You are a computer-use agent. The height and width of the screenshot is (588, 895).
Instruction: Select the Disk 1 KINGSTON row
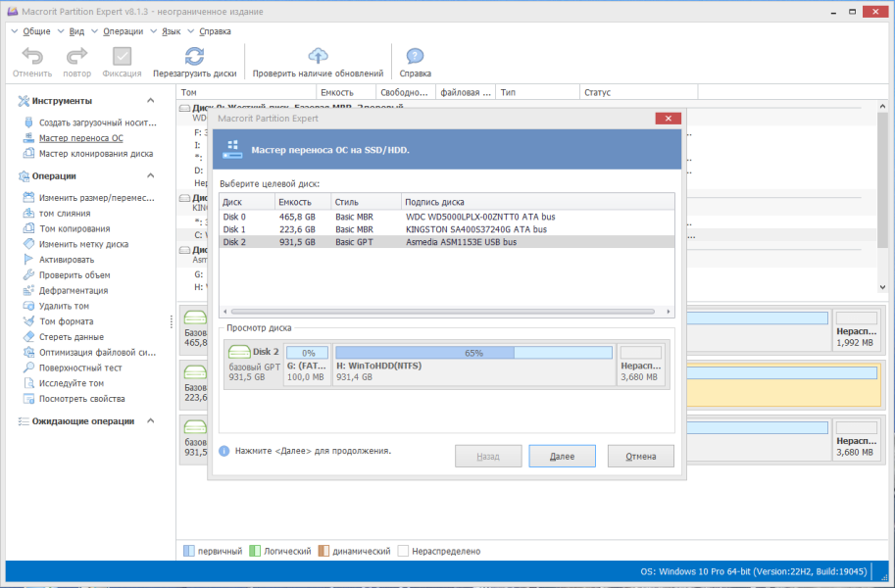(x=446, y=229)
